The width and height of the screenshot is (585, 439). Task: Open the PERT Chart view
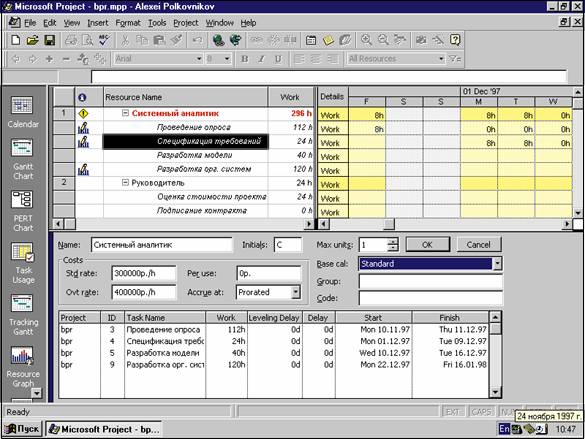(22, 211)
